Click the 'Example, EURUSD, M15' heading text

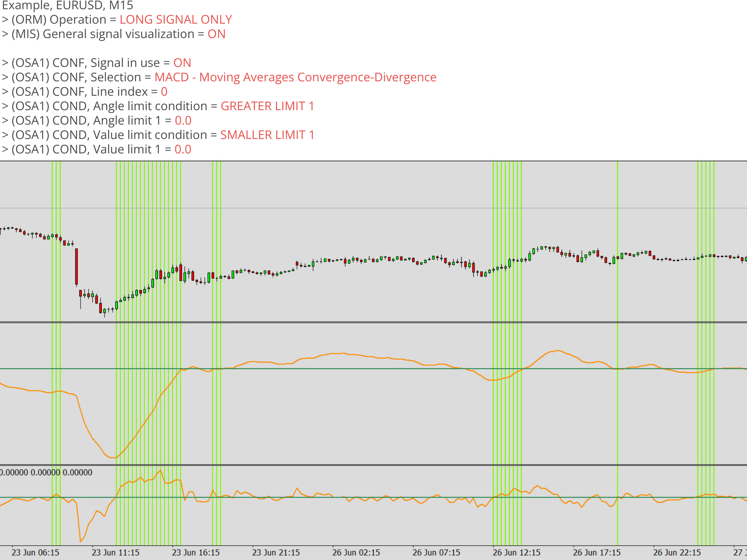tap(68, 5)
